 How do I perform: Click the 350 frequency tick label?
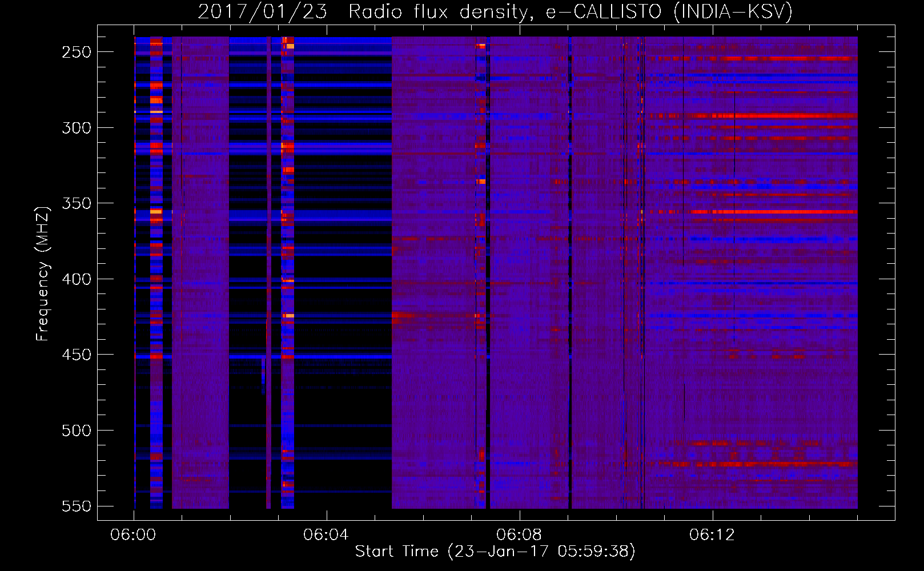point(77,203)
